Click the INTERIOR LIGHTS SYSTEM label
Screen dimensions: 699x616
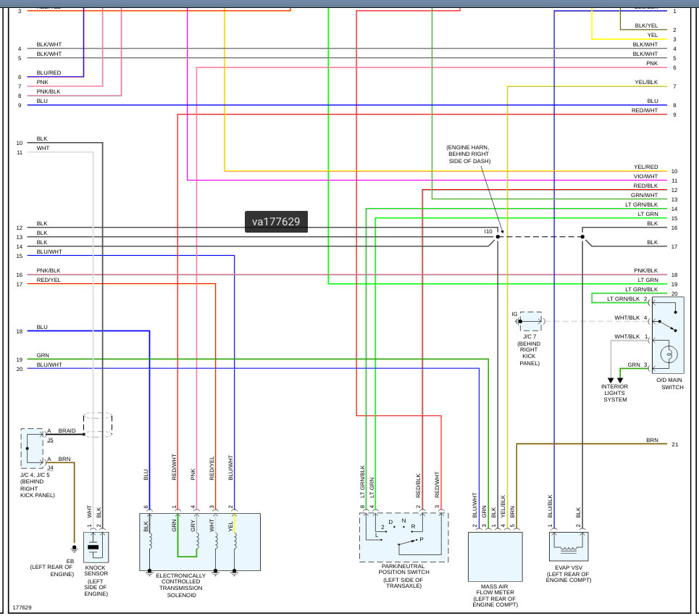pyautogui.click(x=615, y=393)
